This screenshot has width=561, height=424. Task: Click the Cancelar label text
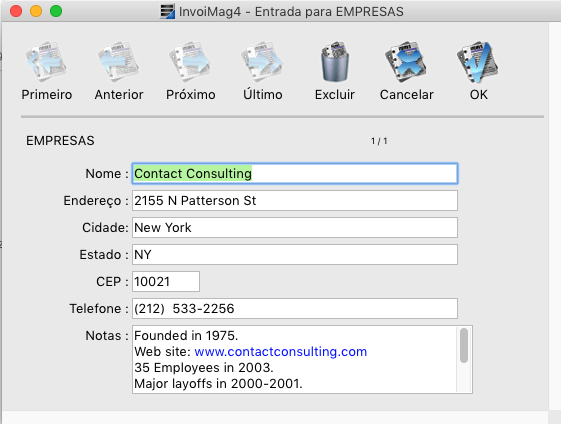point(406,95)
